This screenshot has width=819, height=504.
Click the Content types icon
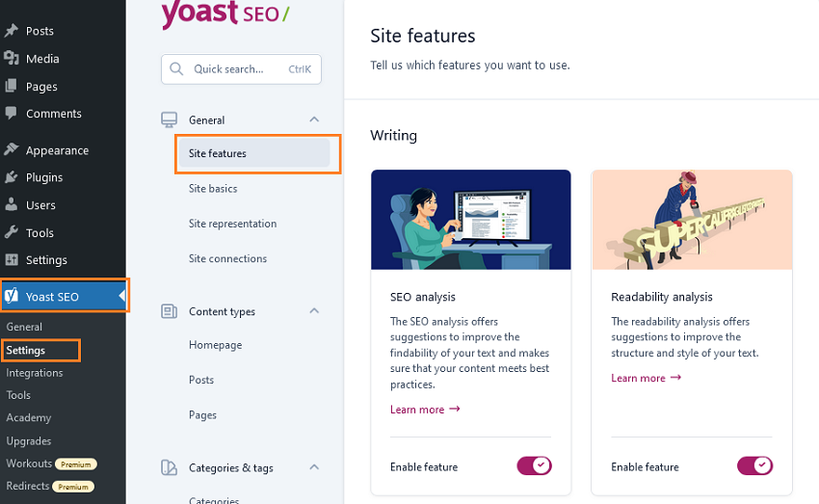pos(169,311)
